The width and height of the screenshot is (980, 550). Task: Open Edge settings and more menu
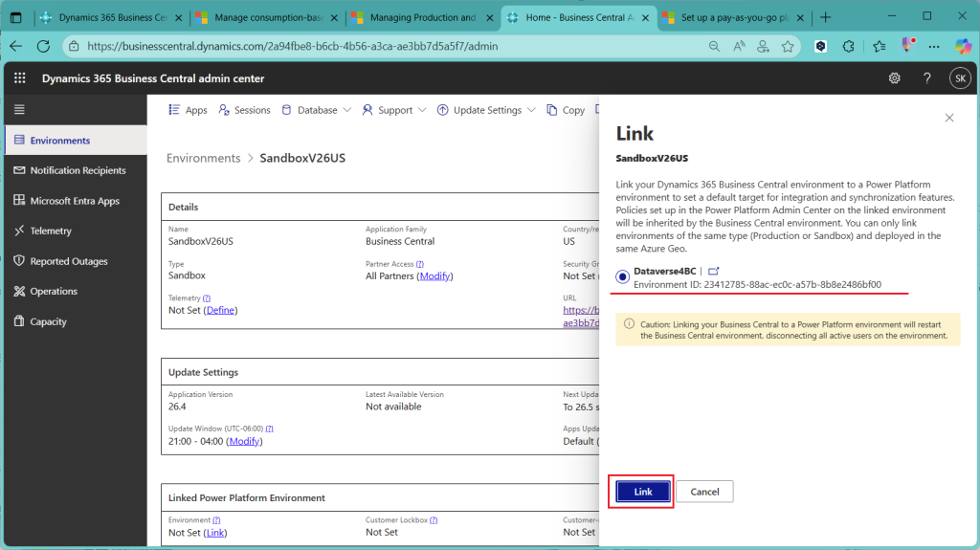(934, 46)
